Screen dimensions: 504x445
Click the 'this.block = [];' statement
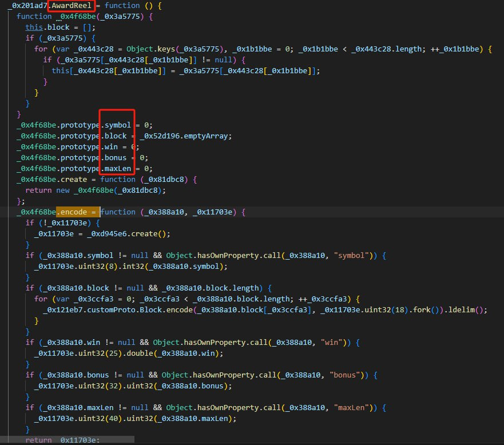point(61,27)
